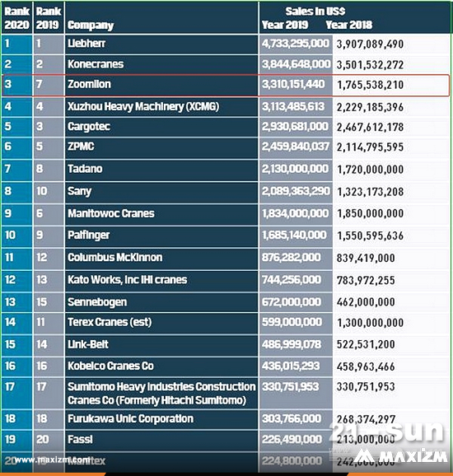Select Konecranes 2019 sales value 3,844,648,000
Image resolution: width=453 pixels, height=476 pixels.
click(x=296, y=64)
